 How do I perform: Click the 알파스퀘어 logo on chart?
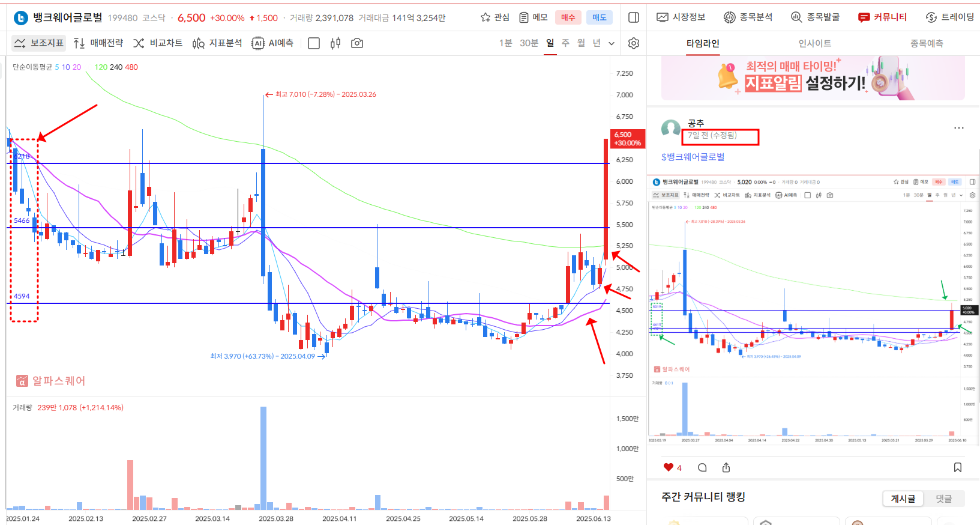51,381
